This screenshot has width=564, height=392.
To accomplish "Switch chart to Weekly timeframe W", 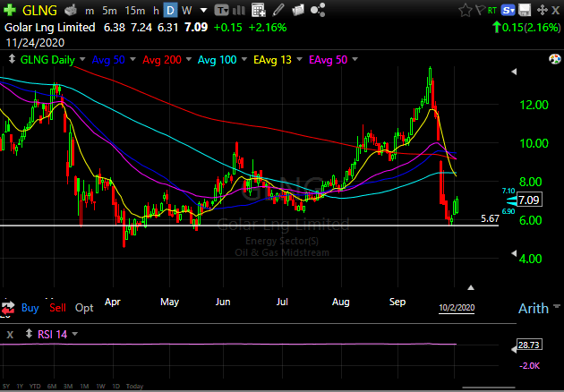I will point(186,11).
